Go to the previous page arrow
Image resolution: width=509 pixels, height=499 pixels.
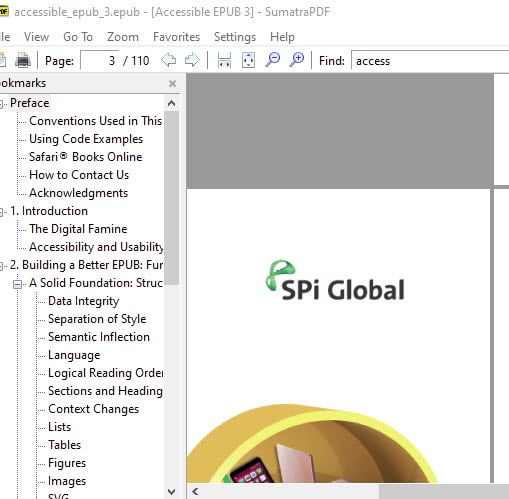click(169, 60)
